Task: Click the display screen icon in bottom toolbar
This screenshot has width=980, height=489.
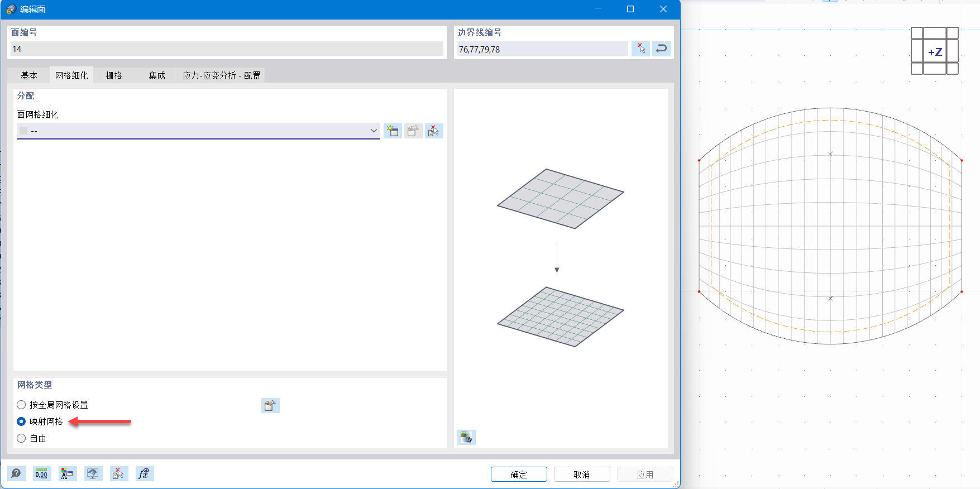Action: point(93,474)
